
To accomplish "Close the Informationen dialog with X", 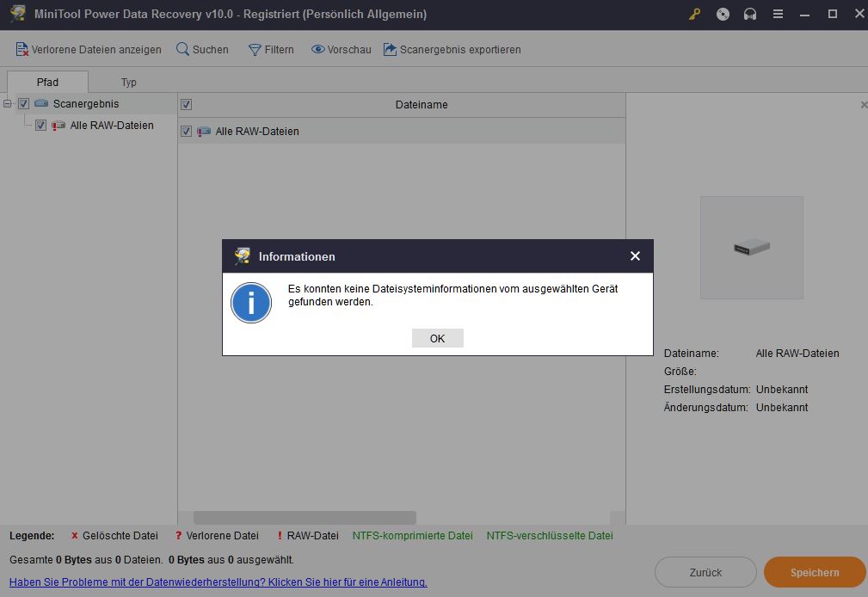I will pyautogui.click(x=635, y=255).
